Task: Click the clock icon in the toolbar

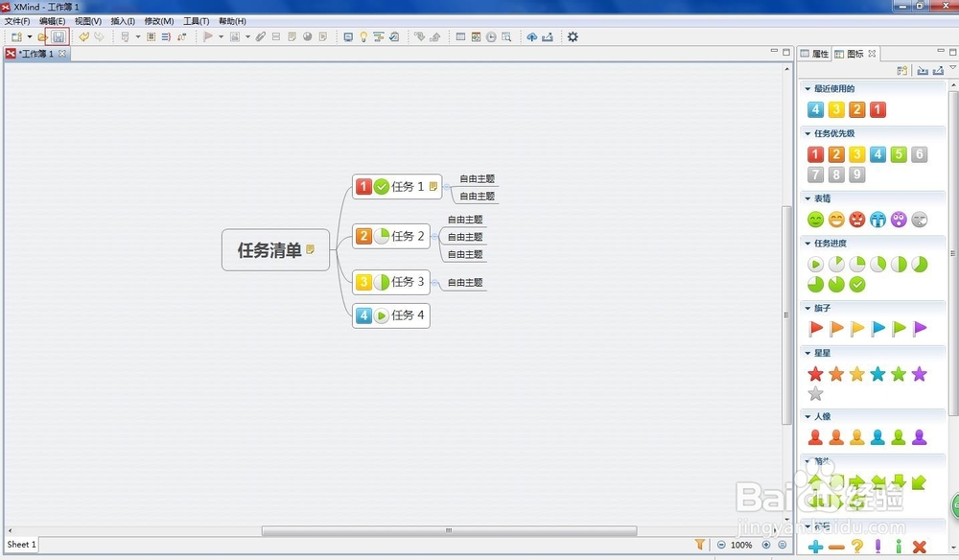Action: pos(491,37)
